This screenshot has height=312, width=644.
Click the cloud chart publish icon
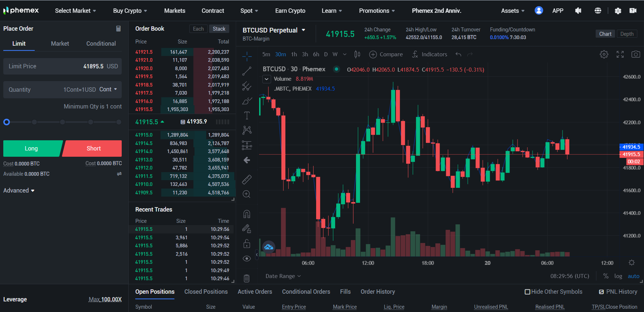pos(269,247)
